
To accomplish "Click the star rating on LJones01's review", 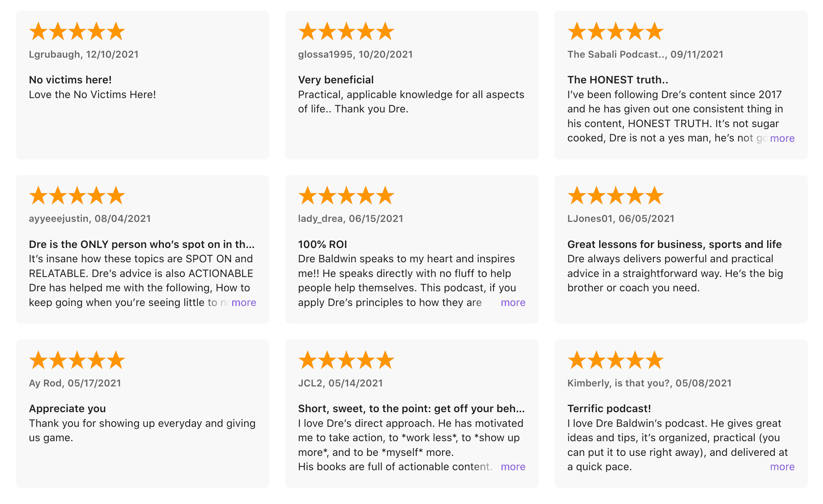I will [x=615, y=195].
